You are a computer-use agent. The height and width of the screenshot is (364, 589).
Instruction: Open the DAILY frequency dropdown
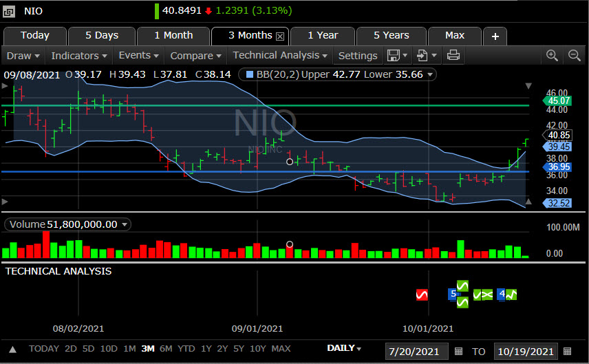coord(344,348)
